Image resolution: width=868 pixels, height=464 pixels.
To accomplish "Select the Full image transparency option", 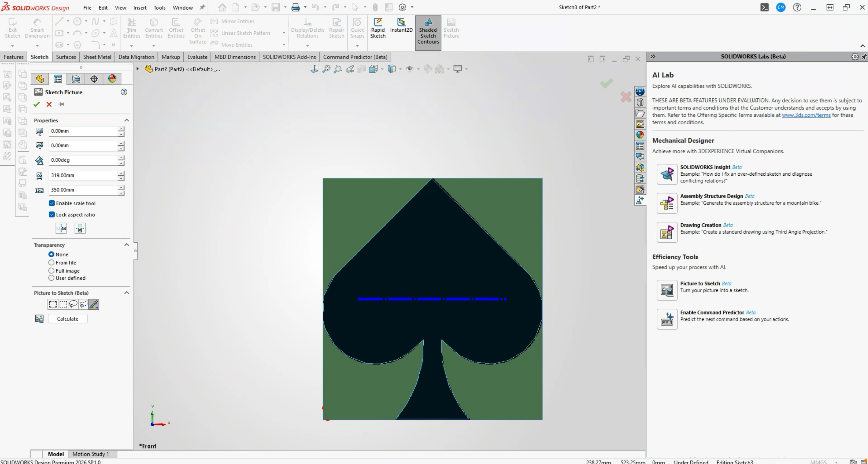I will coord(51,271).
